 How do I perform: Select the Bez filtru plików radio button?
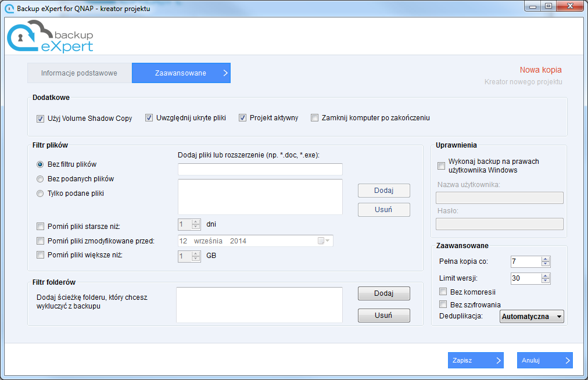coord(40,164)
